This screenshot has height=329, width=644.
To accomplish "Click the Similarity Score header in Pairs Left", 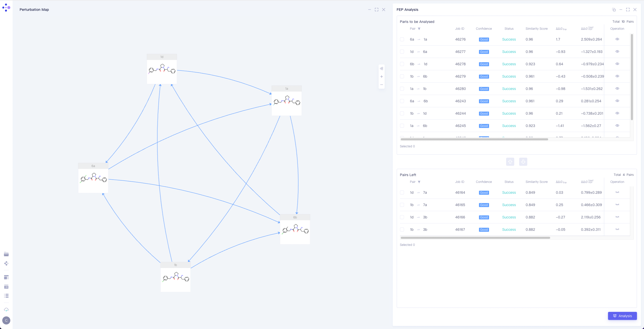I will (x=536, y=182).
